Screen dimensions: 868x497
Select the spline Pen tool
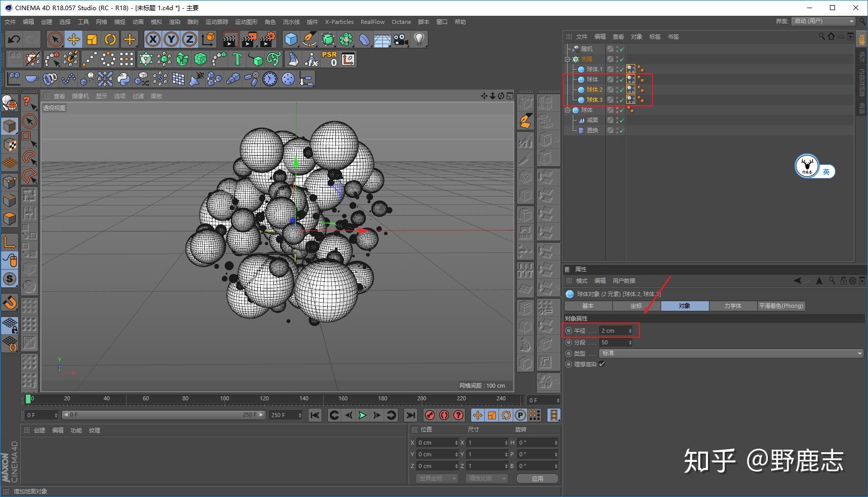click(309, 39)
